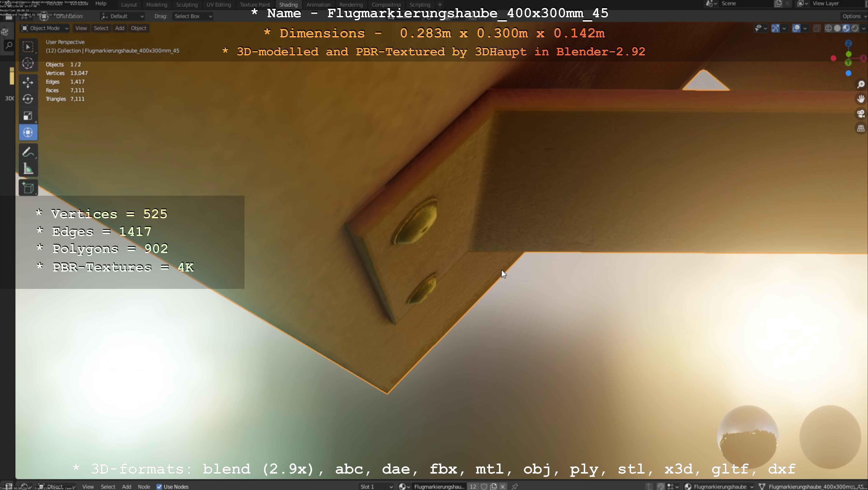The image size is (868, 490).
Task: Switch to solid viewport shading
Action: tap(837, 28)
